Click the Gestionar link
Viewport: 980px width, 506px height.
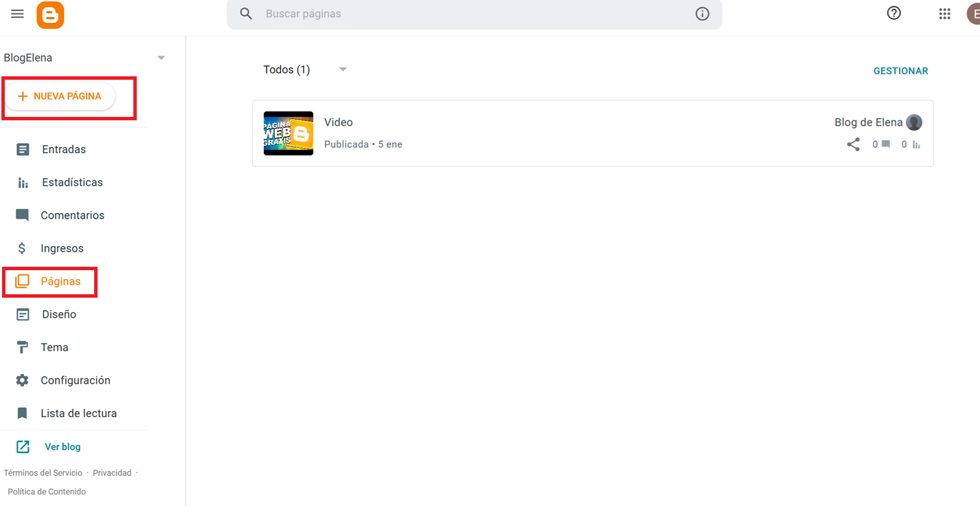900,71
